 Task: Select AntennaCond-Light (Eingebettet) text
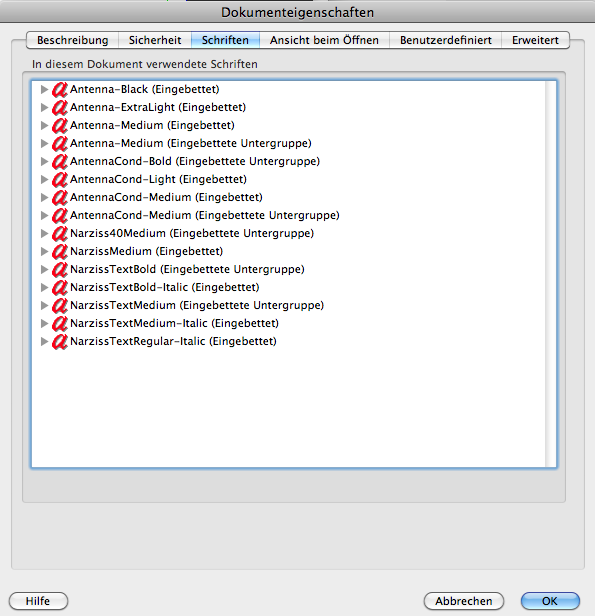pyautogui.click(x=158, y=180)
